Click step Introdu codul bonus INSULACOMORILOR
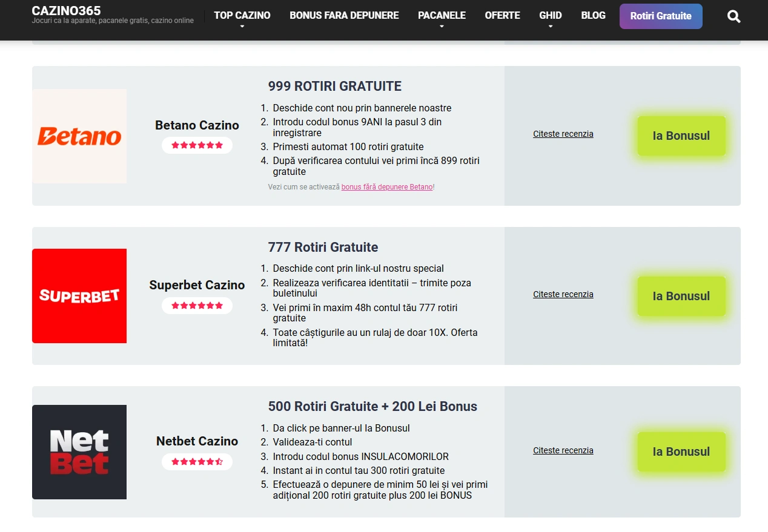This screenshot has width=768, height=532. tap(361, 456)
